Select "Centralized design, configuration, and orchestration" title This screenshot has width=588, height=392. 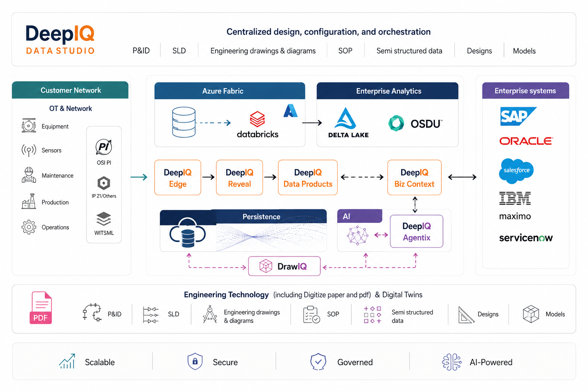pos(328,32)
